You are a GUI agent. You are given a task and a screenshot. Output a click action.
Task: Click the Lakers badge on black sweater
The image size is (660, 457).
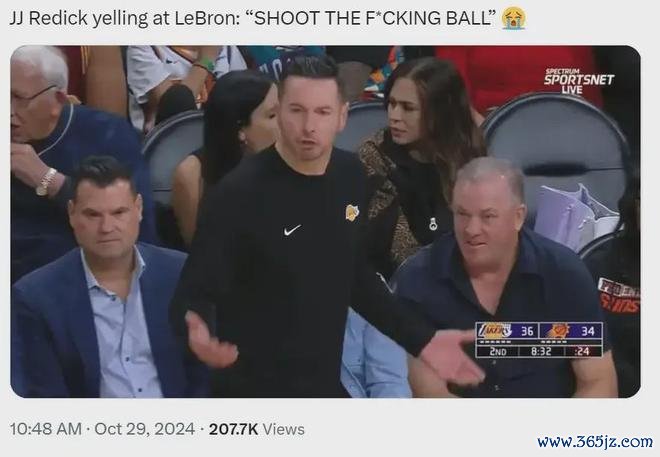tap(352, 212)
